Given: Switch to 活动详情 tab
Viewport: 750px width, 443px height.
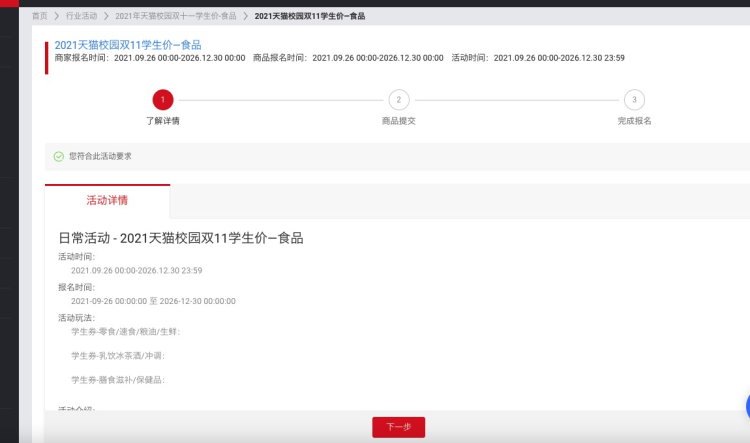Looking at the screenshot, I should pyautogui.click(x=107, y=200).
